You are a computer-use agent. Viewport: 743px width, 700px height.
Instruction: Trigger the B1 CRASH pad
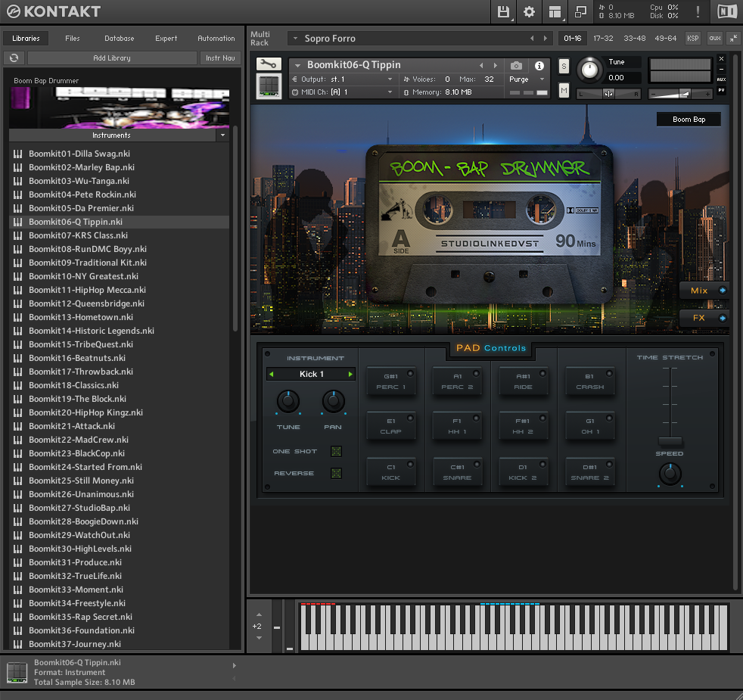[x=590, y=381]
